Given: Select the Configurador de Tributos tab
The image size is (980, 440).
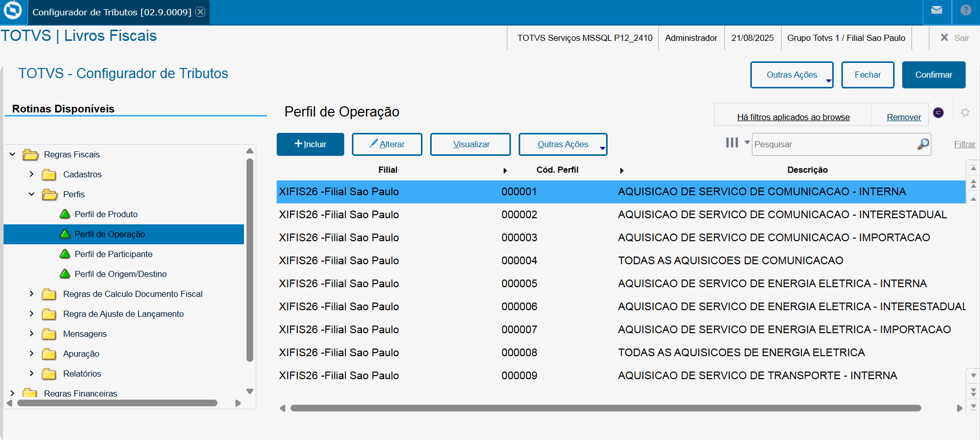Looking at the screenshot, I should [112, 12].
